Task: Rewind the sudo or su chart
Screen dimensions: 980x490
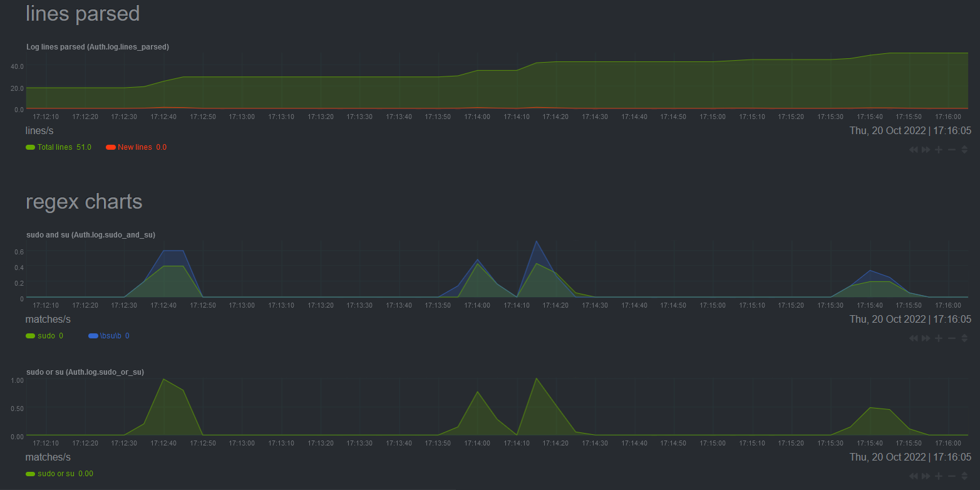Action: pyautogui.click(x=914, y=476)
